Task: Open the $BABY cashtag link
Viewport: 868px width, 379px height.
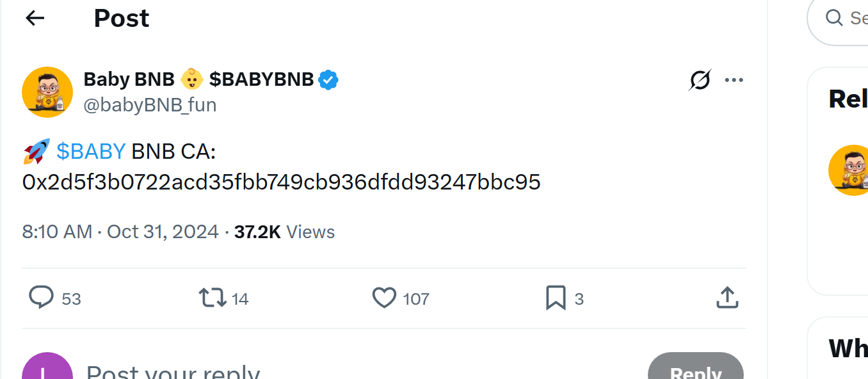Action: coord(91,150)
